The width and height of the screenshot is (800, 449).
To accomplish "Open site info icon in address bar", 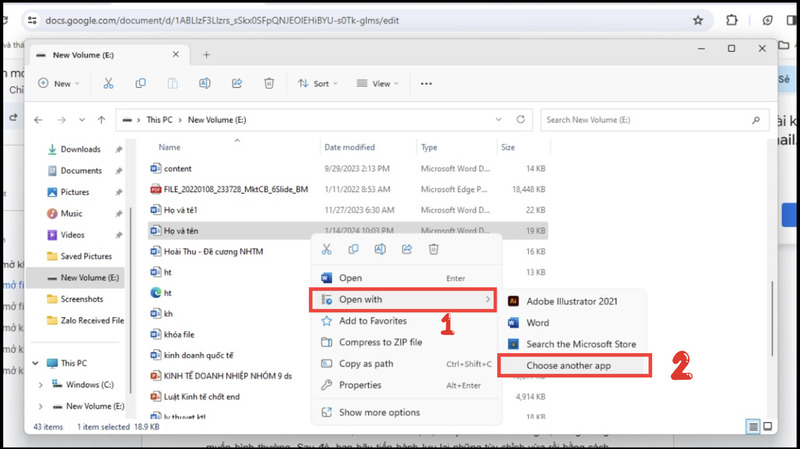I will coord(32,20).
